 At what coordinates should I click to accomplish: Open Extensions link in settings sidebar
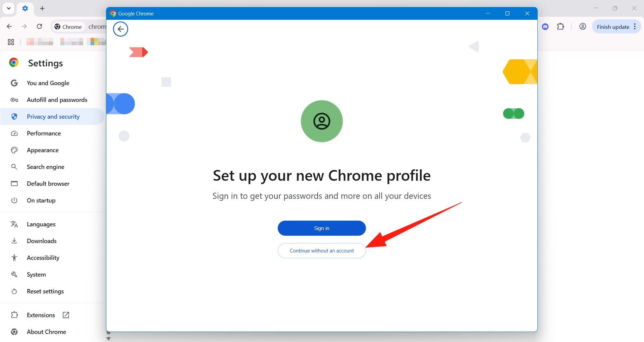[x=41, y=315]
